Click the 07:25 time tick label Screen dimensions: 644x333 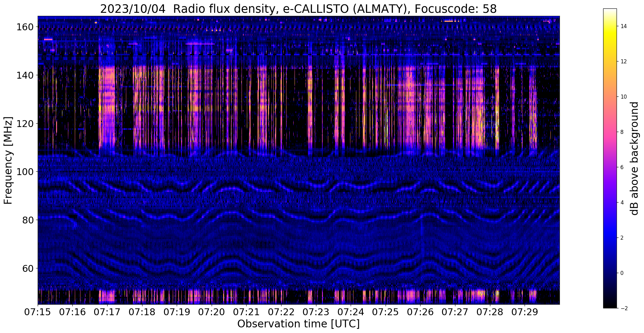point(386,312)
